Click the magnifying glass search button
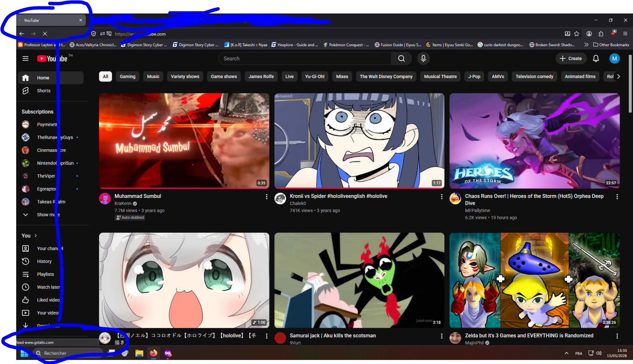633x364 pixels. tap(401, 58)
